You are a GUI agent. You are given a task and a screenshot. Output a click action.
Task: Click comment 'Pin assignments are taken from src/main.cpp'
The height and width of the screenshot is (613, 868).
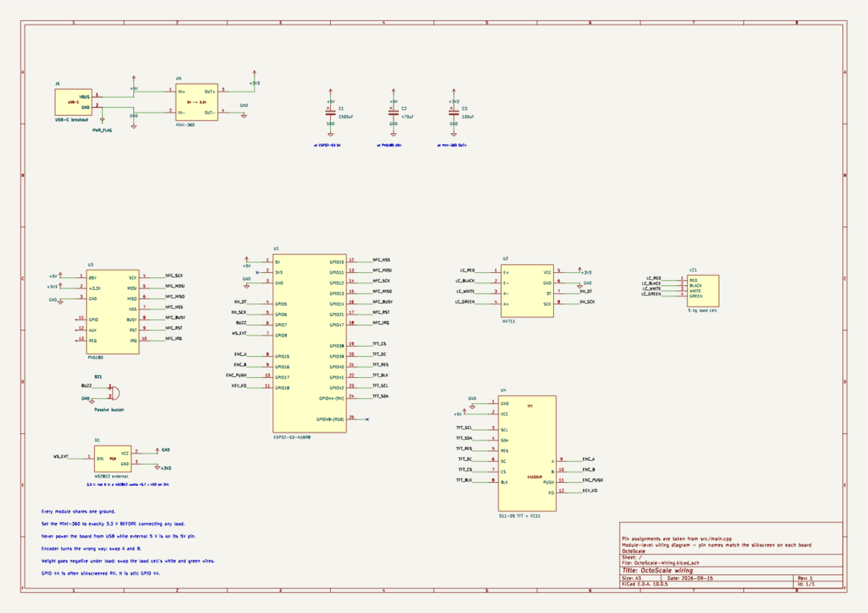pos(677,539)
